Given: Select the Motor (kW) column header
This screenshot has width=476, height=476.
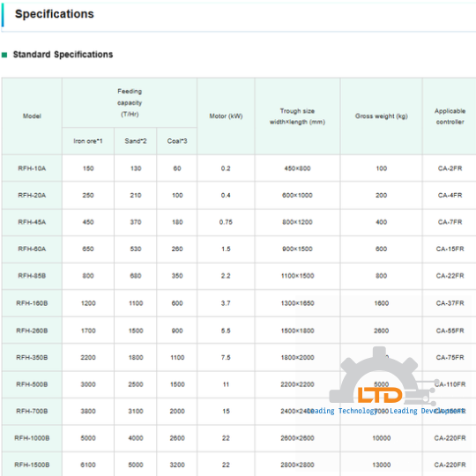Looking at the screenshot, I should (226, 116).
